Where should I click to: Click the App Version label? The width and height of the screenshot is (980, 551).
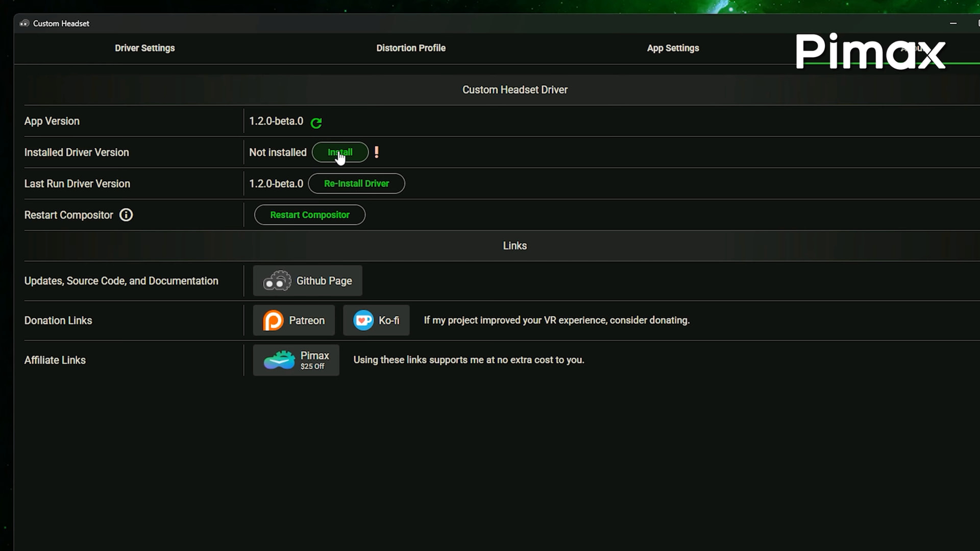[52, 121]
